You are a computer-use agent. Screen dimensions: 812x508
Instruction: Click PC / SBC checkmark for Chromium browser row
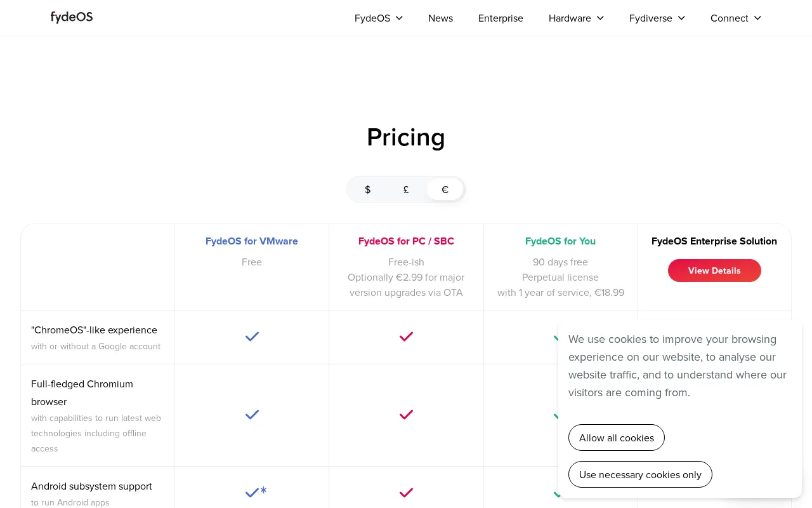(406, 415)
